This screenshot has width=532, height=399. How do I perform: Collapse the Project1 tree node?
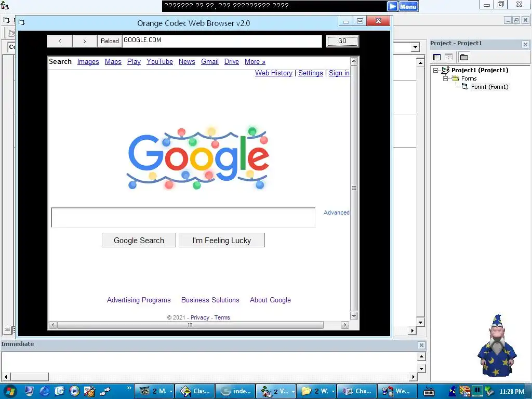click(436, 70)
